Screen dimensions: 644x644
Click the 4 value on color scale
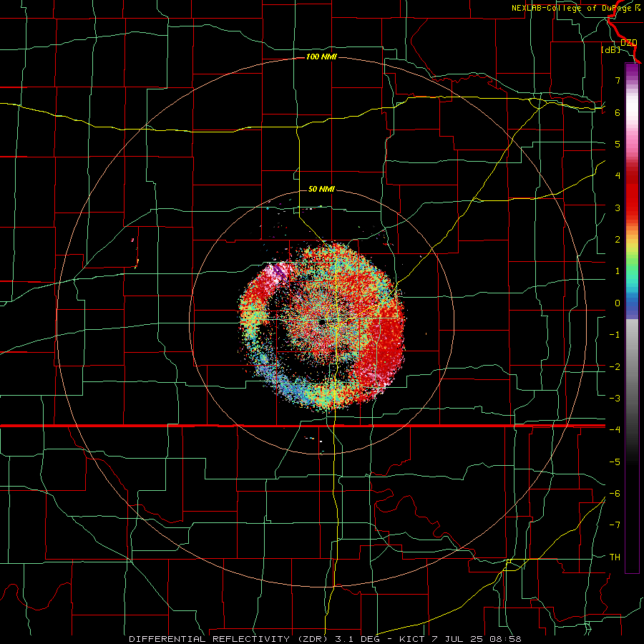tap(618, 176)
